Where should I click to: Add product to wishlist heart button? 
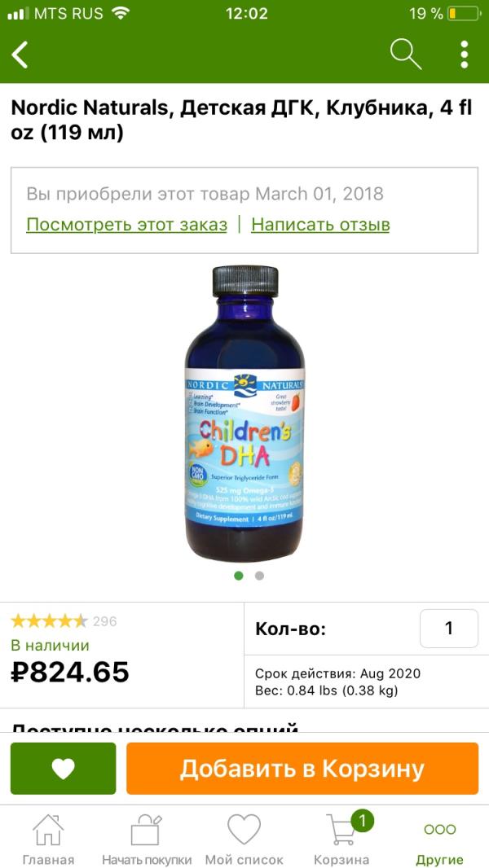click(x=63, y=769)
